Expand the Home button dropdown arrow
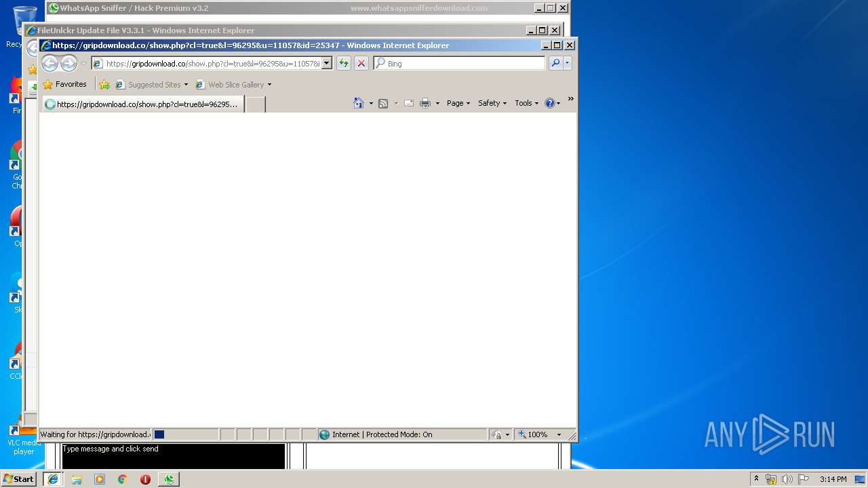The image size is (868, 488). [370, 103]
